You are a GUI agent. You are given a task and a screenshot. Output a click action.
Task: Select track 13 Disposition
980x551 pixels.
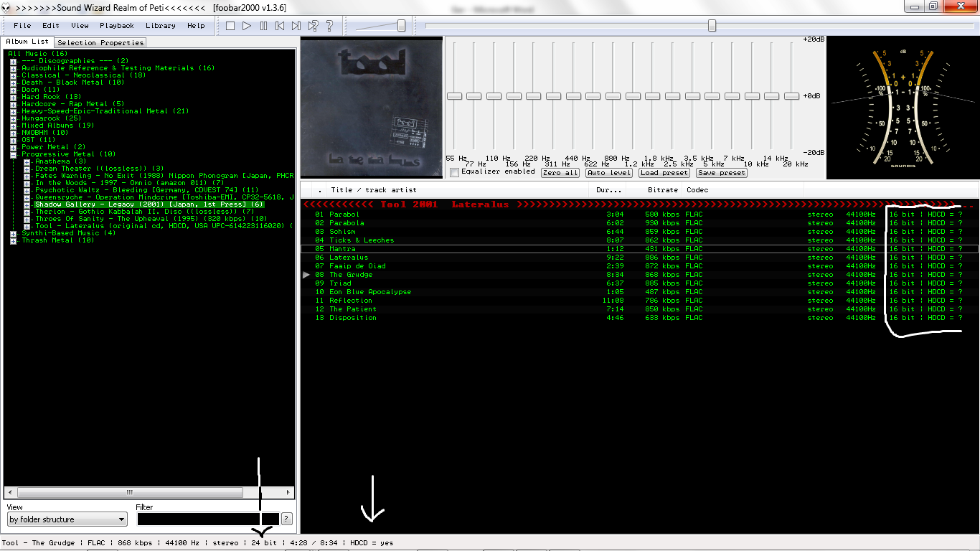[639, 318]
